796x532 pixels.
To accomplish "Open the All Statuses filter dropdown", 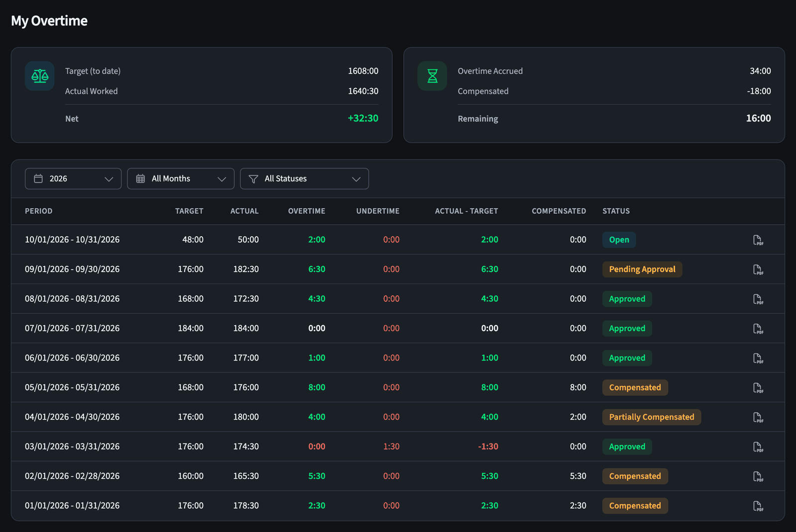I will click(x=304, y=178).
